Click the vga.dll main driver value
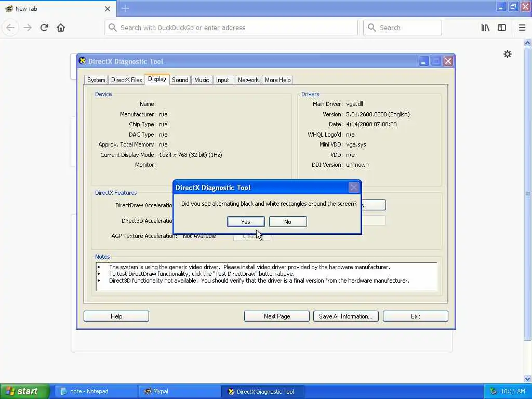The image size is (532, 399). [354, 104]
